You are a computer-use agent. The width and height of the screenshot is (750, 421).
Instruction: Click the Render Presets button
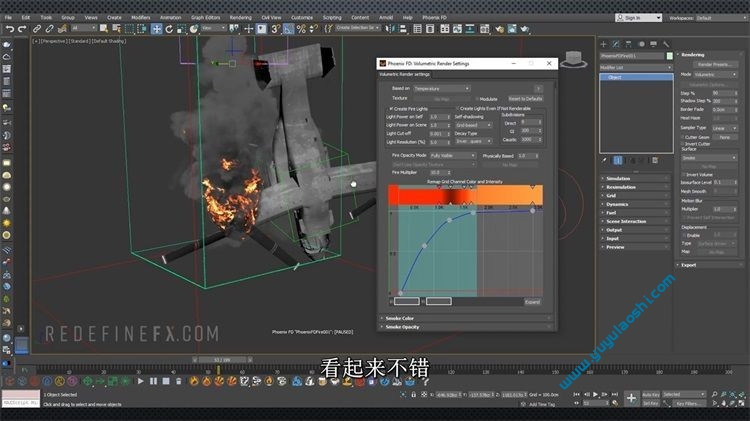point(714,64)
